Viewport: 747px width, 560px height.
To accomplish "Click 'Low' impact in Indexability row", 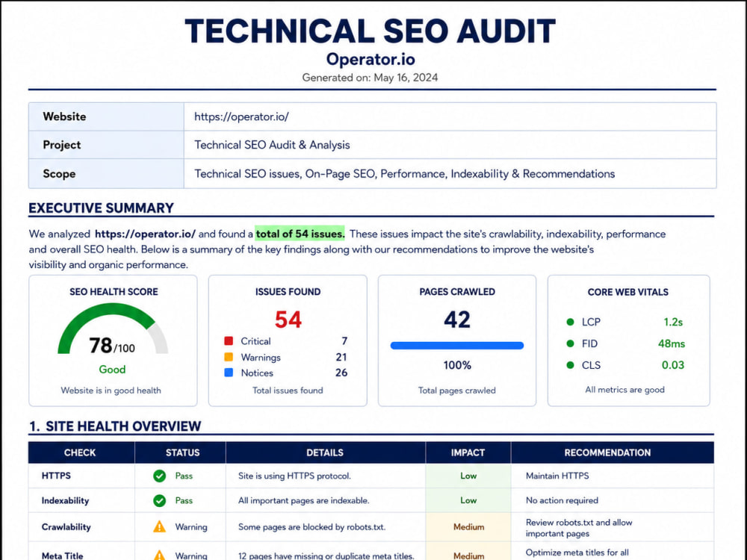I will pyautogui.click(x=468, y=500).
